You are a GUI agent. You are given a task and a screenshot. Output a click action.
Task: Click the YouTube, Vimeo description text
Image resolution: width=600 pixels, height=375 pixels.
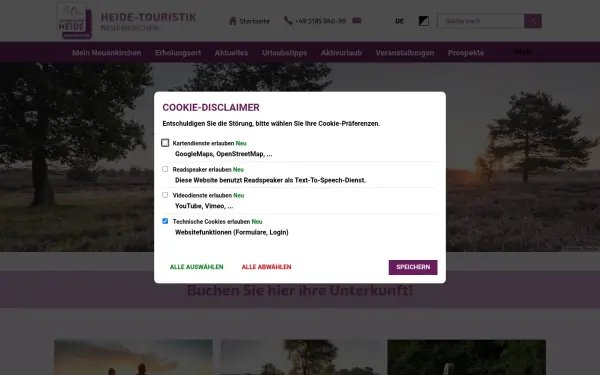pyautogui.click(x=204, y=206)
